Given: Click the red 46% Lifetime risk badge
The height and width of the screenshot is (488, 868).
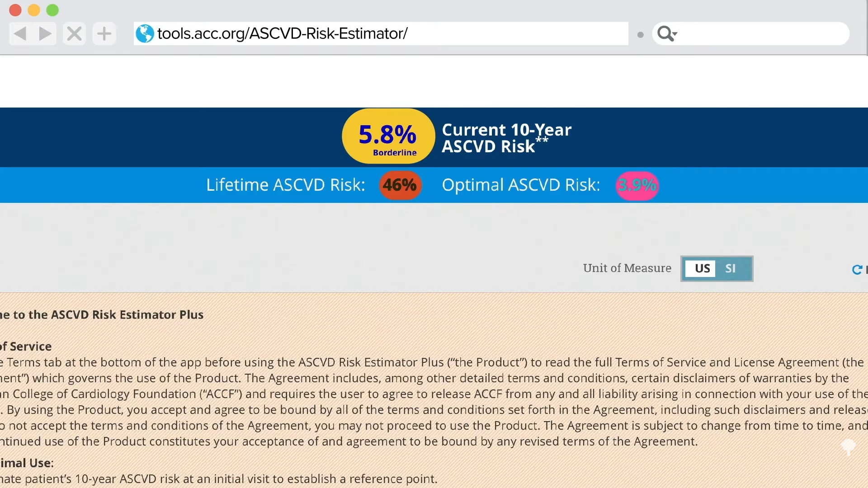Looking at the screenshot, I should (400, 185).
